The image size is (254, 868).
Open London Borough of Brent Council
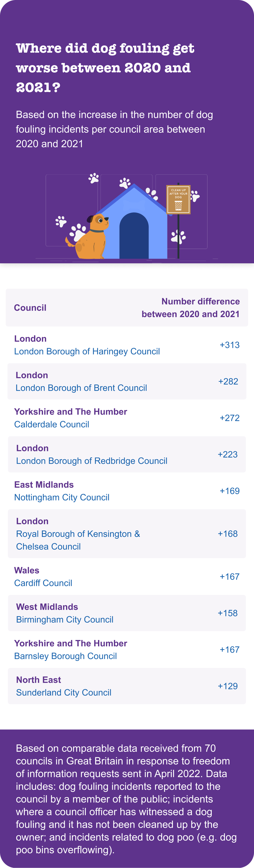pos(81,388)
